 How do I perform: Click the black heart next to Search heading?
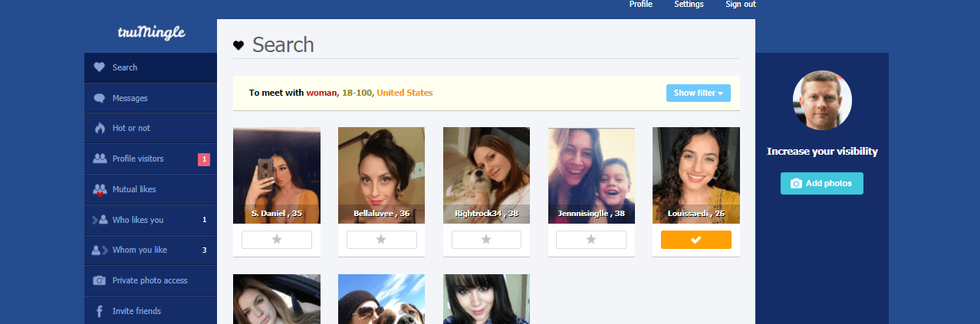pyautogui.click(x=238, y=46)
